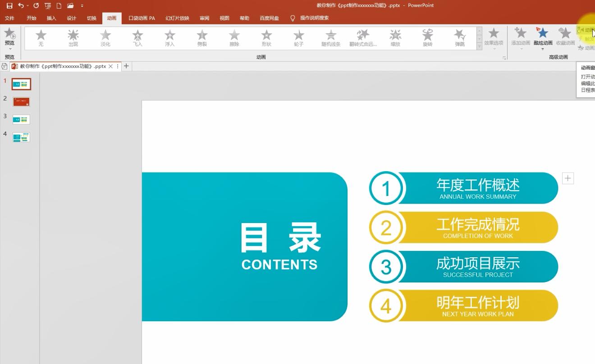595x364 pixels.
Task: Select the 淡化 (Fade) animation effect
Action: pyautogui.click(x=105, y=37)
